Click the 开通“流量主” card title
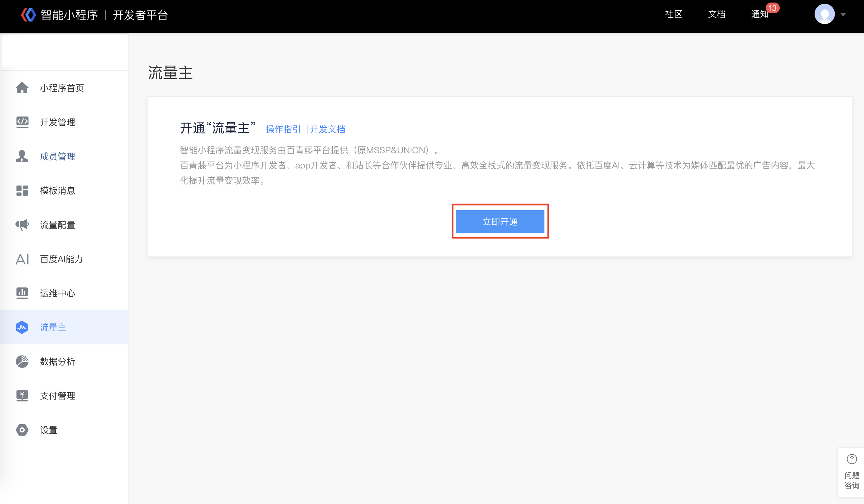This screenshot has height=504, width=864. click(x=219, y=128)
